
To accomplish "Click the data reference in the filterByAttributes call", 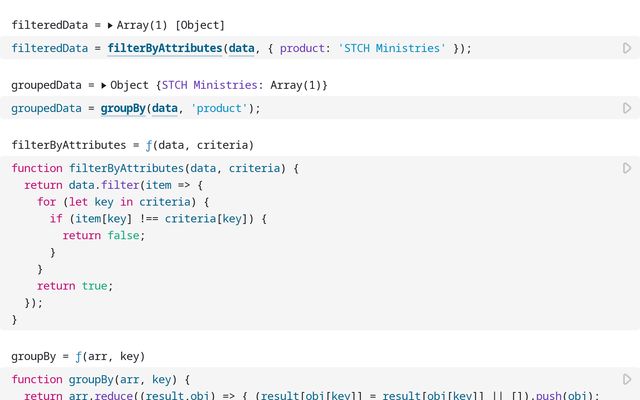I will click(x=241, y=48).
